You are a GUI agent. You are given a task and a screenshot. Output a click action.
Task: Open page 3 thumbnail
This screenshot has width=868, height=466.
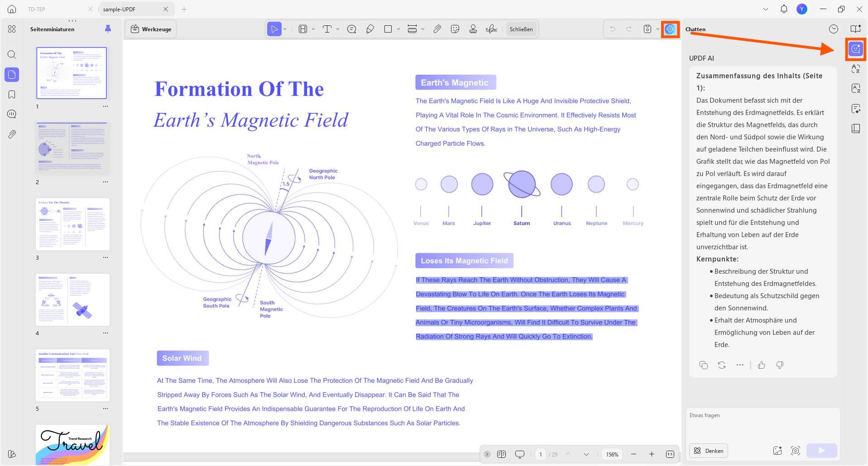point(72,224)
